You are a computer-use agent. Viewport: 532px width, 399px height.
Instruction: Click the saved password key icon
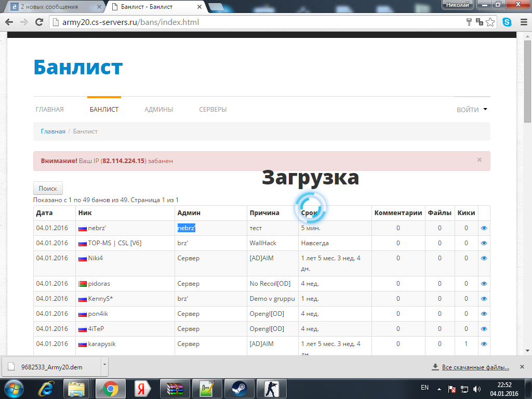[x=469, y=22]
